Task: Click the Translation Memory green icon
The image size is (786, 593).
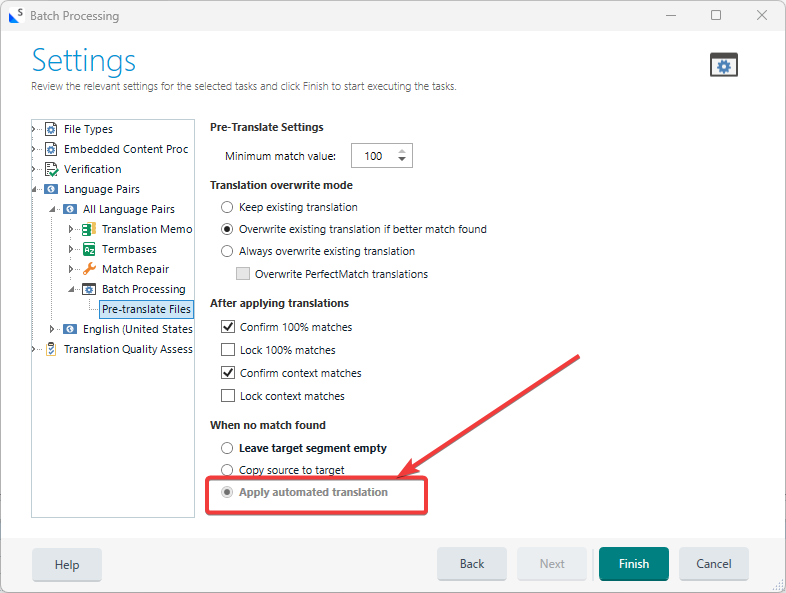Action: point(89,229)
